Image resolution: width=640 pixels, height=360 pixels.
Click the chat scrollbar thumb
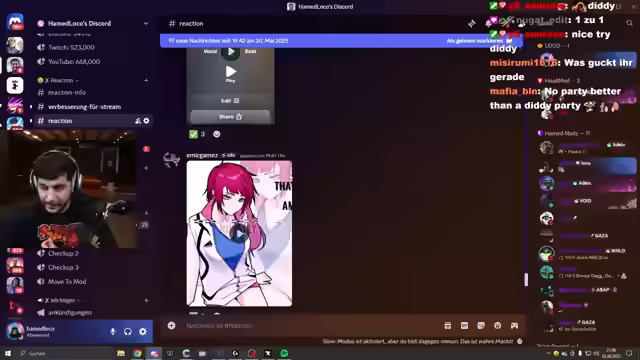pyautogui.click(x=526, y=279)
